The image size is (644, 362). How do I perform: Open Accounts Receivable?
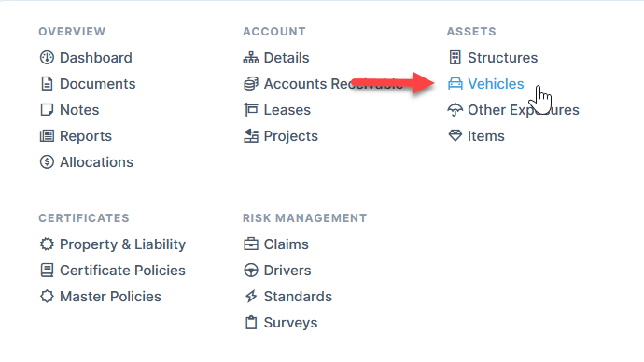323,84
